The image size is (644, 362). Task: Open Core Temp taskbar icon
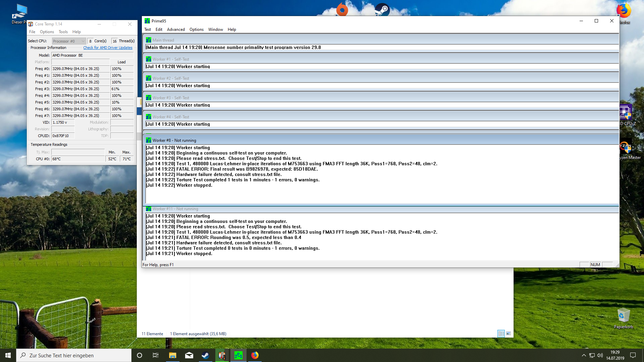point(222,355)
